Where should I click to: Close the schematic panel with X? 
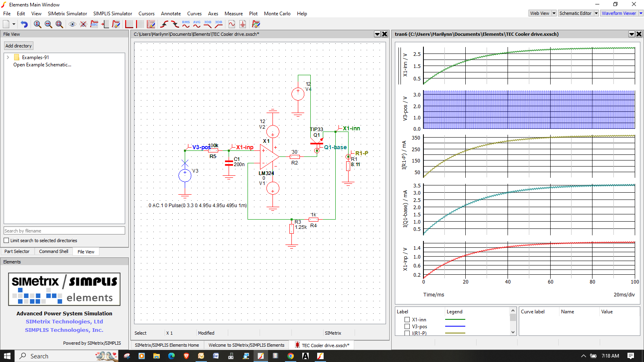coord(385,34)
